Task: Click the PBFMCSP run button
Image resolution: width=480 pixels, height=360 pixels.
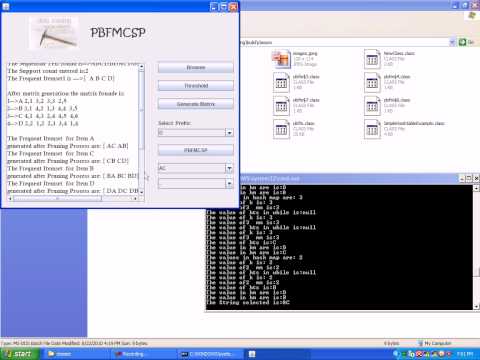Action: (196, 150)
